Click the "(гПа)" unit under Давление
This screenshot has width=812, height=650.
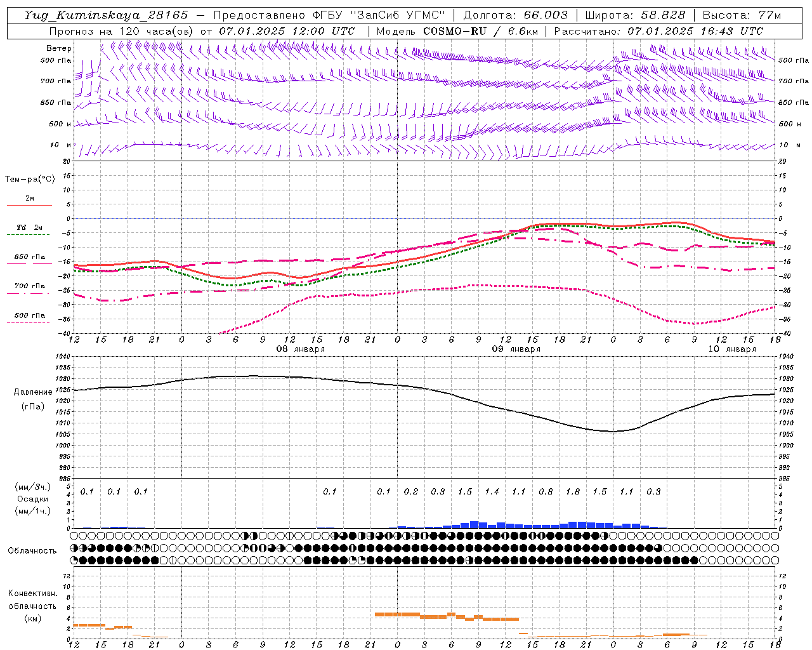point(33,406)
